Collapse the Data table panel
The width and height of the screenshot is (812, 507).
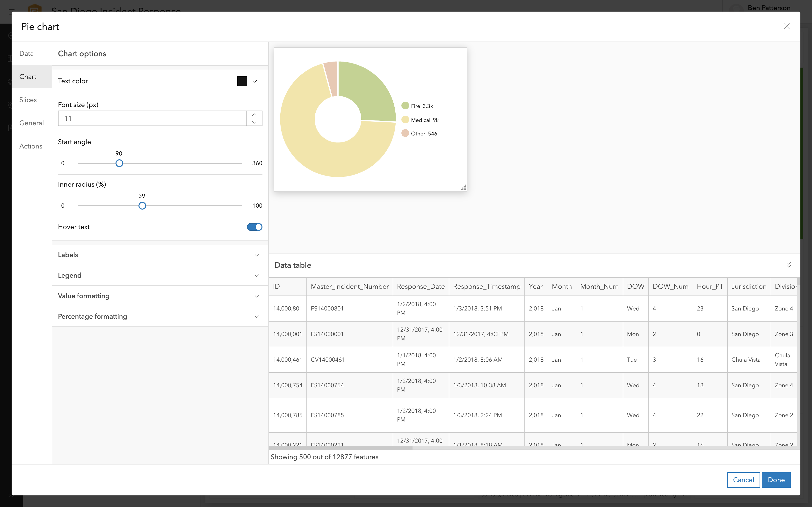[789, 265]
